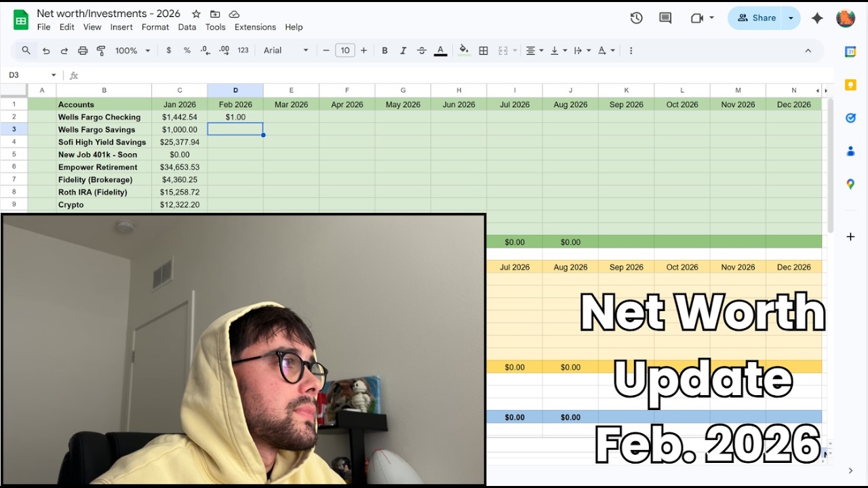This screenshot has height=488, width=868.
Task: Search the menus magnifier icon
Action: (x=26, y=50)
